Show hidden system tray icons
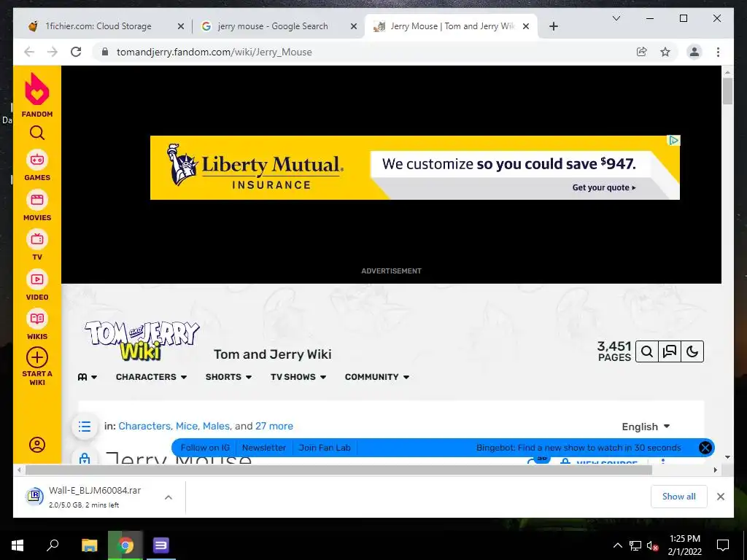The height and width of the screenshot is (560, 747). point(617,545)
